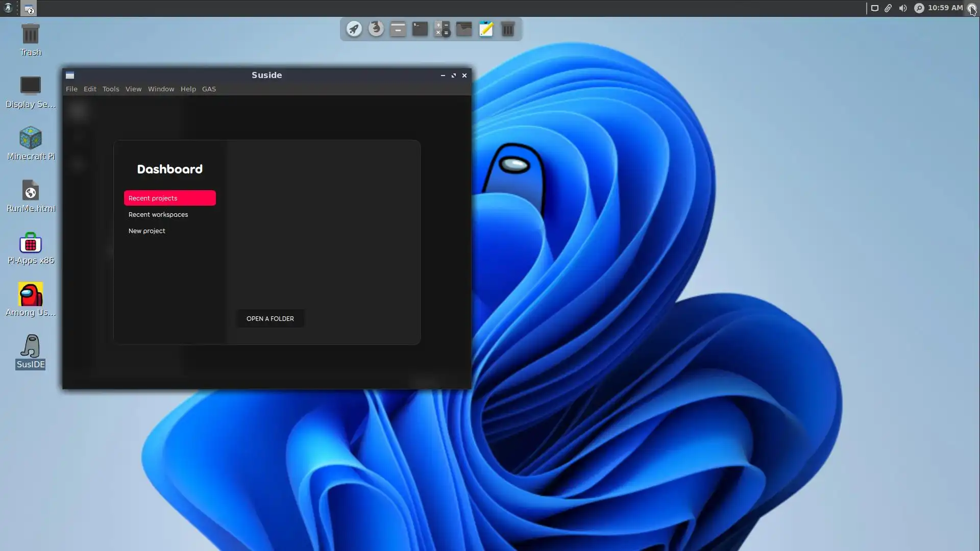Open the Minecraft Pi desktop icon
The width and height of the screenshot is (980, 551).
pyautogui.click(x=31, y=143)
